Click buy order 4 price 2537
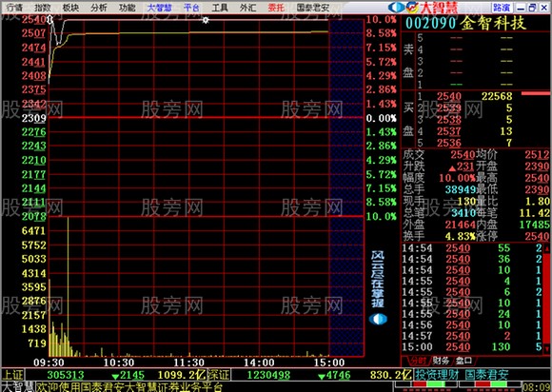This screenshot has width=552, height=392. point(449,131)
